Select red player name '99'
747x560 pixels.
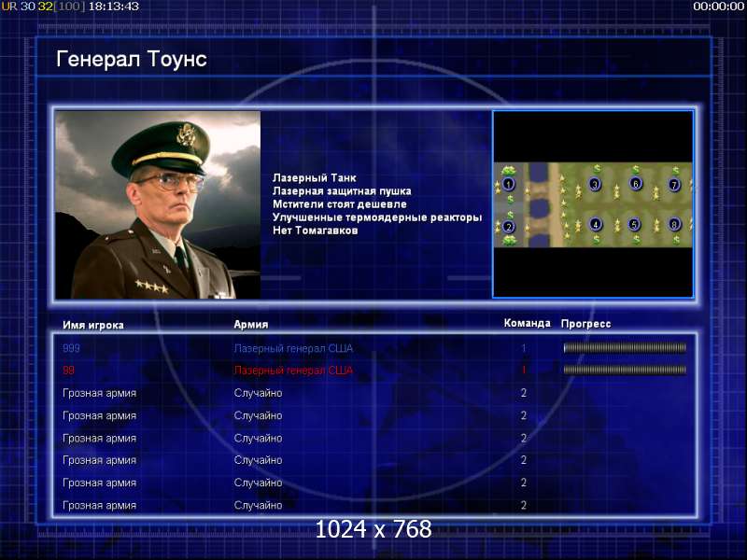pos(68,370)
